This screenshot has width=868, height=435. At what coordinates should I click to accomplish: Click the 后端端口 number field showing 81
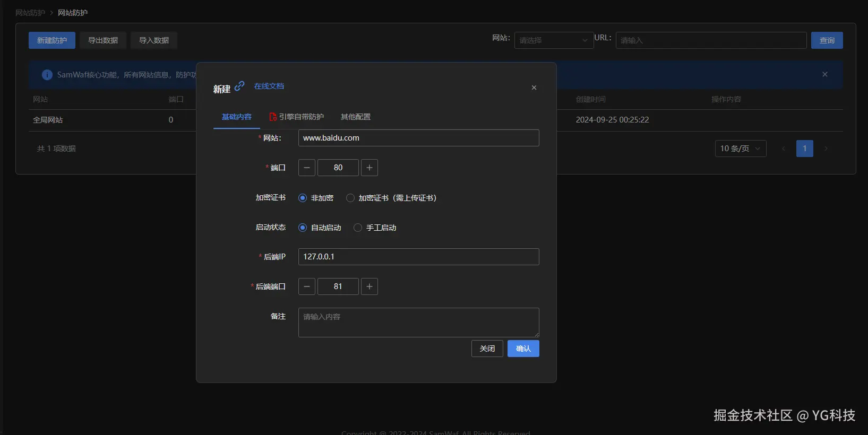(x=338, y=286)
